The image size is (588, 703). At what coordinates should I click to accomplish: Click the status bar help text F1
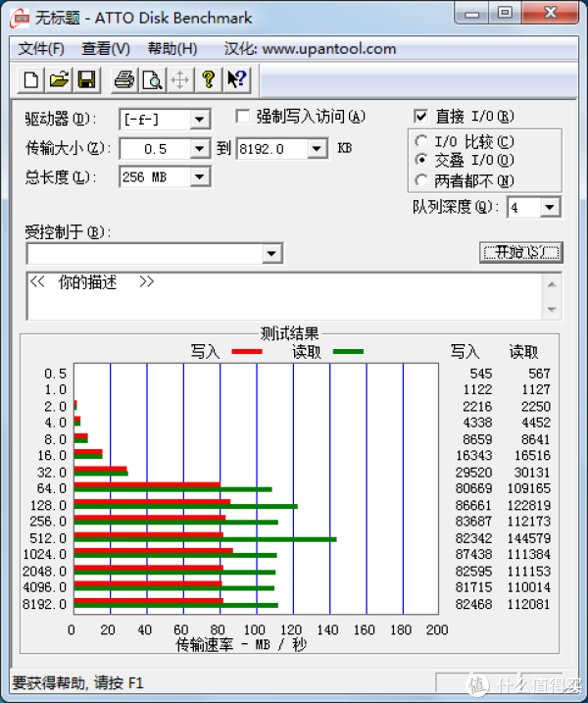tap(77, 683)
